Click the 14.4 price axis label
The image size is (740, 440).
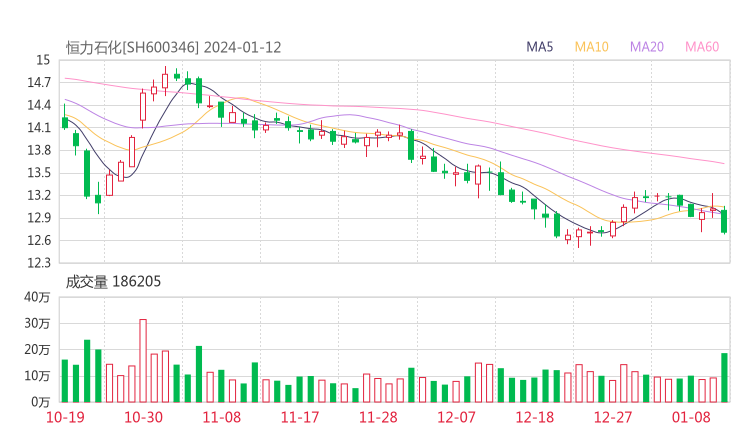(x=39, y=105)
